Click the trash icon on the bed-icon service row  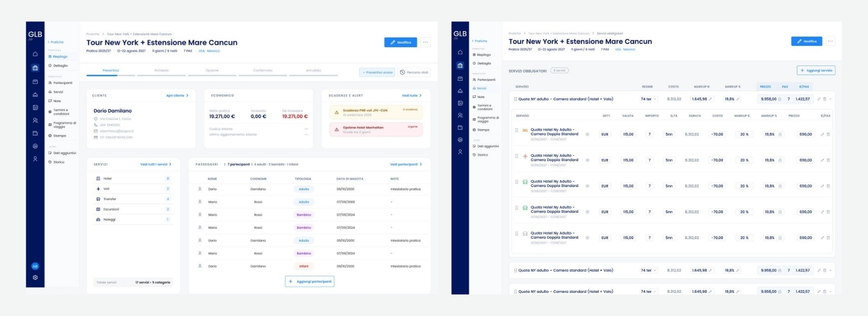click(828, 135)
